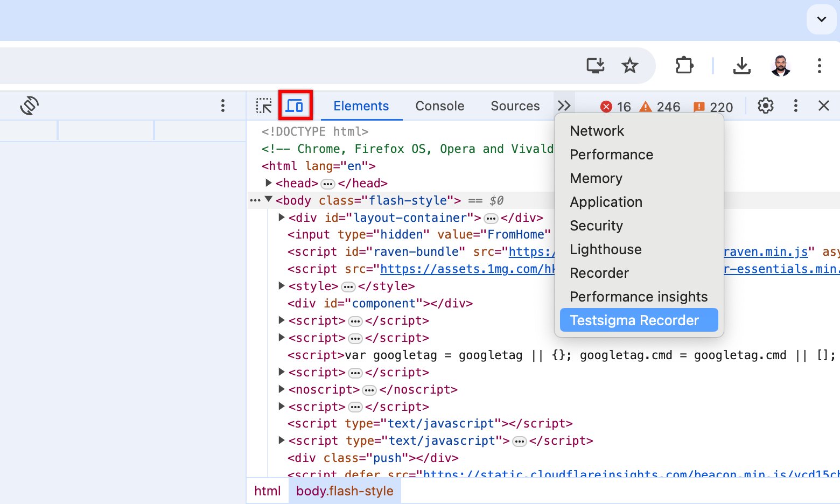Expand the script text/javascript element with ellipsis
The image size is (840, 504).
[281, 440]
